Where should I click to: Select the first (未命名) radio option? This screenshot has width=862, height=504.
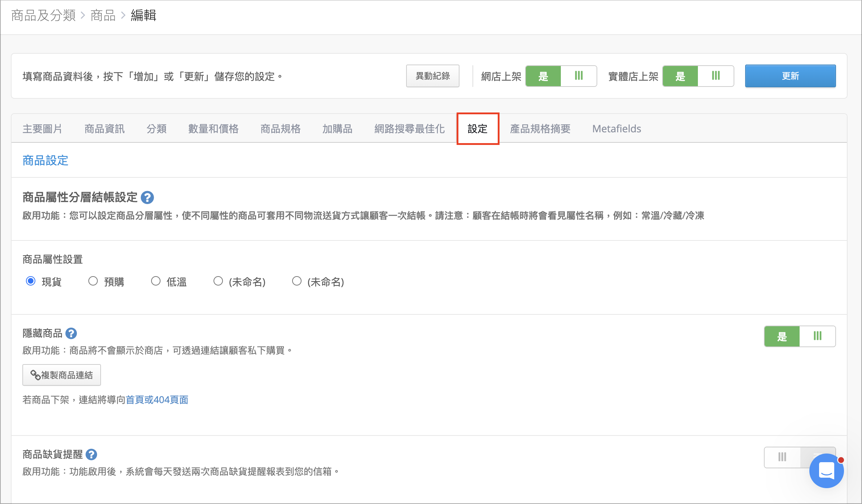click(218, 281)
